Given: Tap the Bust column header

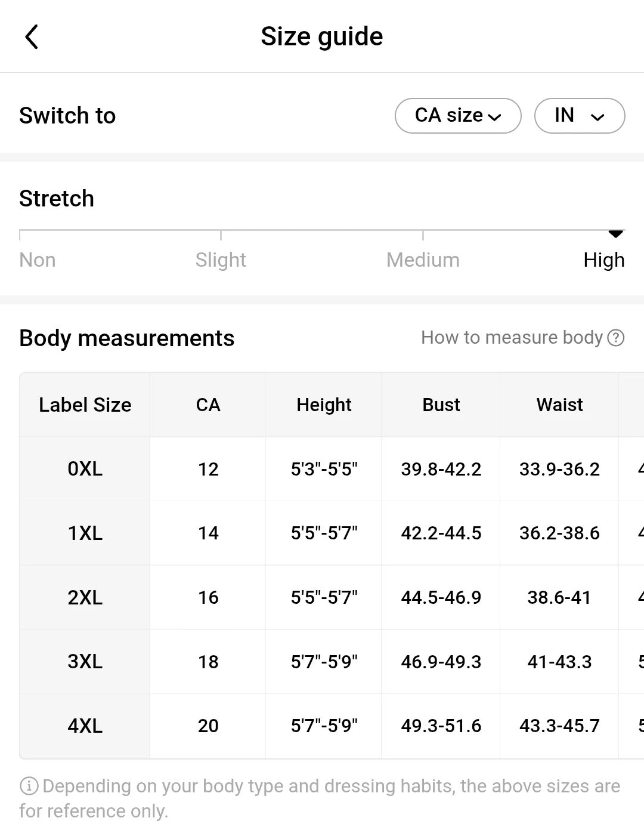Looking at the screenshot, I should (441, 405).
